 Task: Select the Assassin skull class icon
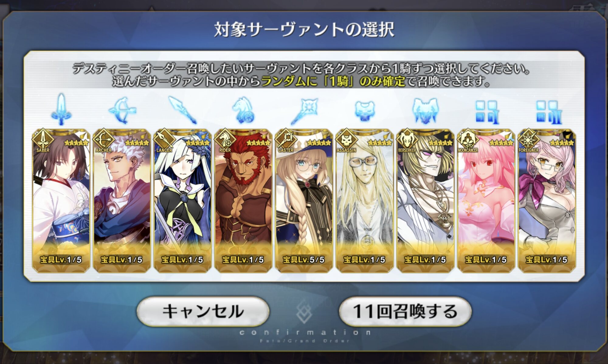(365, 111)
